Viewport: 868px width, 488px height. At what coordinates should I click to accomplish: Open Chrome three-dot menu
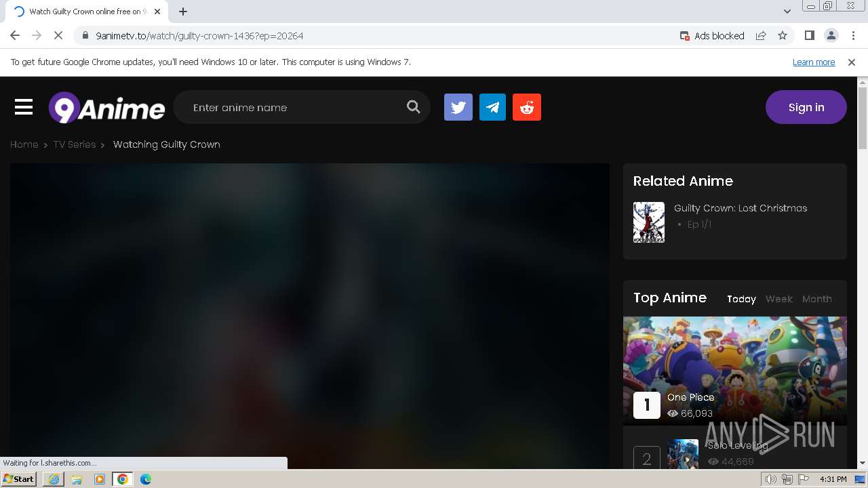pos(853,36)
